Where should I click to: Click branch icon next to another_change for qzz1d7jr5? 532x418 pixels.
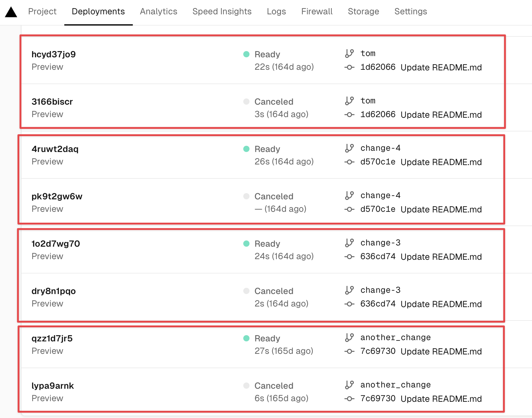(349, 338)
